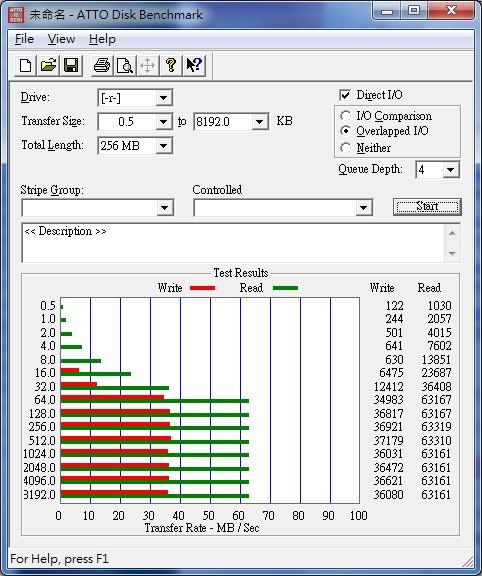Click the ATTO application icon in title bar
The width and height of the screenshot is (482, 576).
[16, 15]
